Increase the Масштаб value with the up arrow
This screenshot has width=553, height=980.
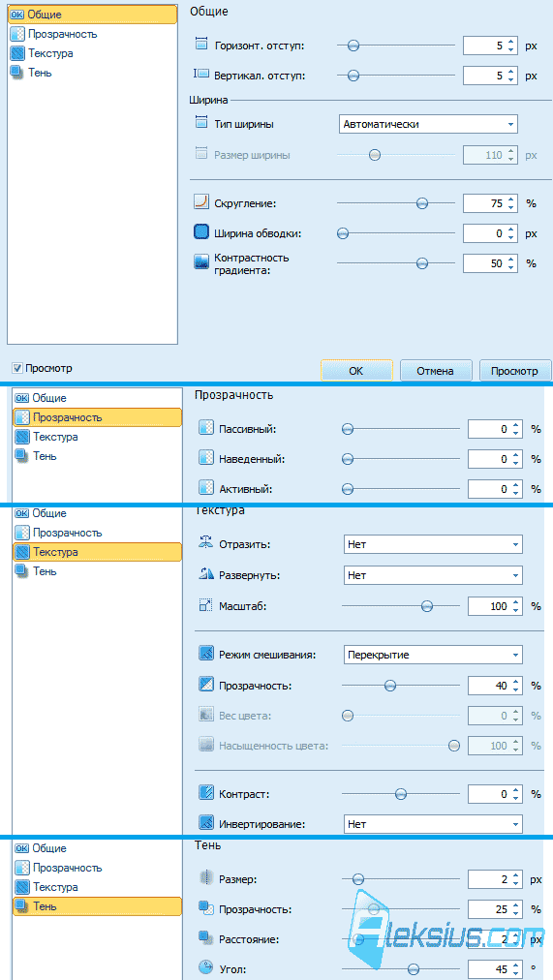tap(516, 602)
